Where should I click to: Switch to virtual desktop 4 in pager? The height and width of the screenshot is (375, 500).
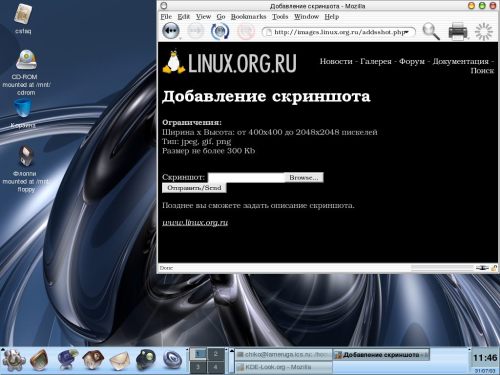tap(216, 367)
